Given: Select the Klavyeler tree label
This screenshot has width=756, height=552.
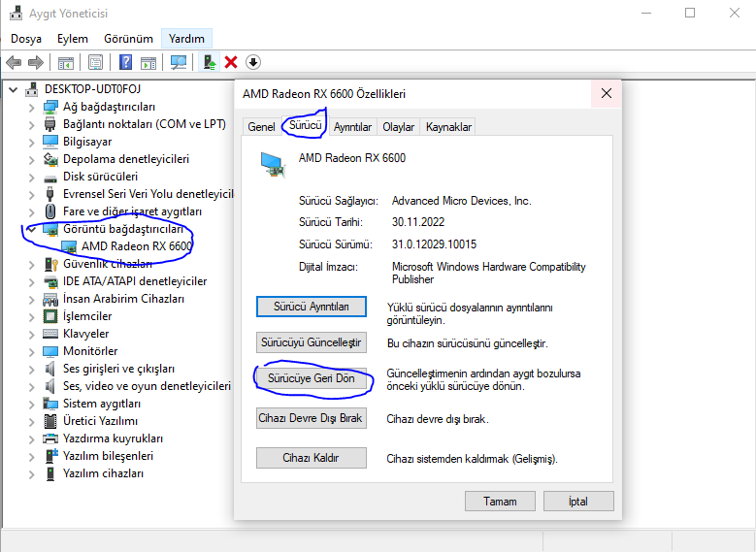Looking at the screenshot, I should (x=85, y=334).
